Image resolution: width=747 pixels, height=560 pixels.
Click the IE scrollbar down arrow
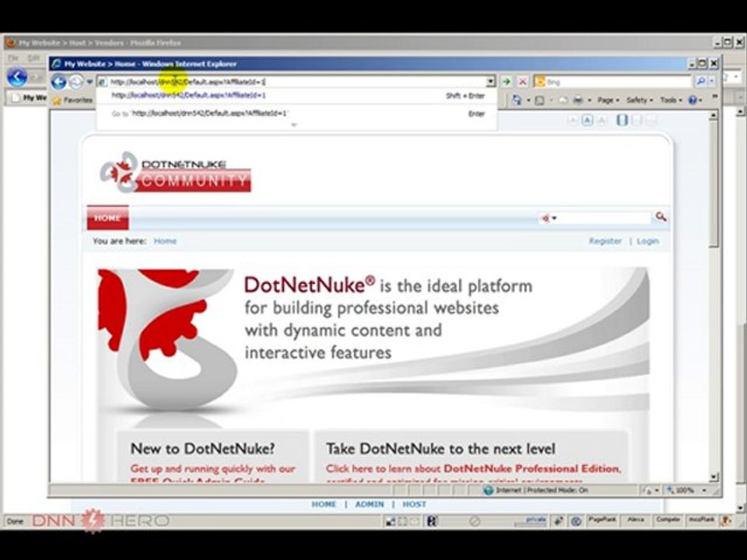tap(714, 477)
